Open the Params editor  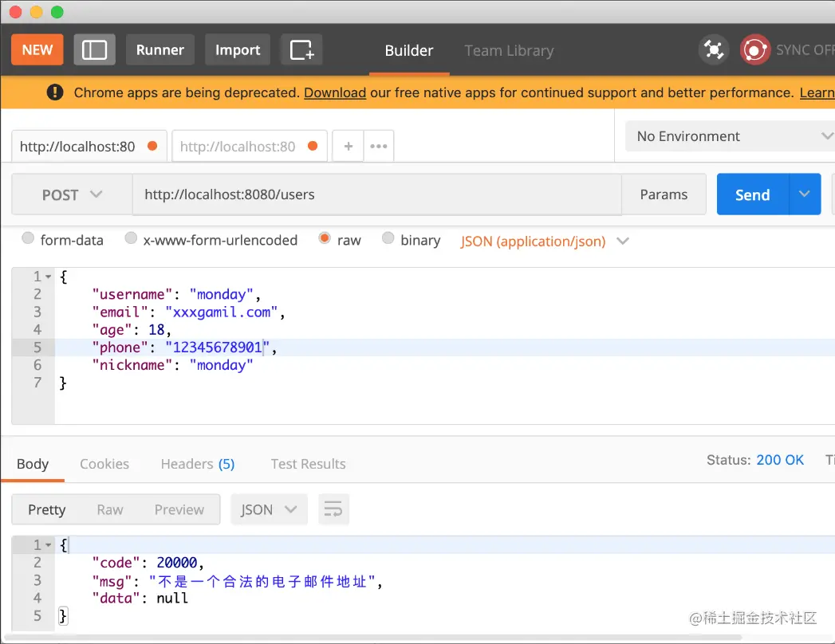pos(664,194)
